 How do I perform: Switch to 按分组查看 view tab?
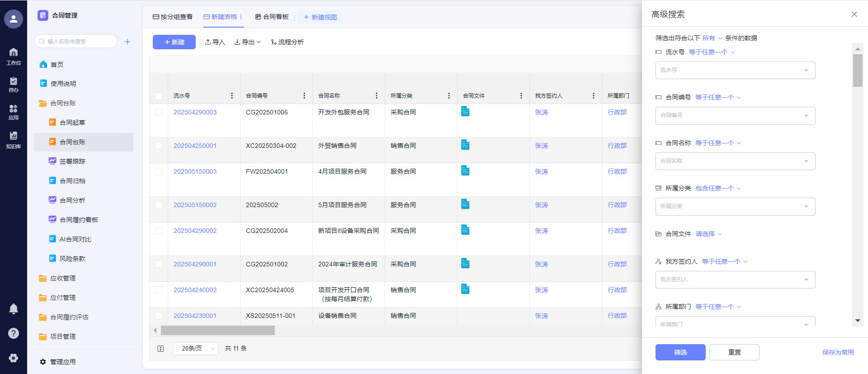[173, 17]
